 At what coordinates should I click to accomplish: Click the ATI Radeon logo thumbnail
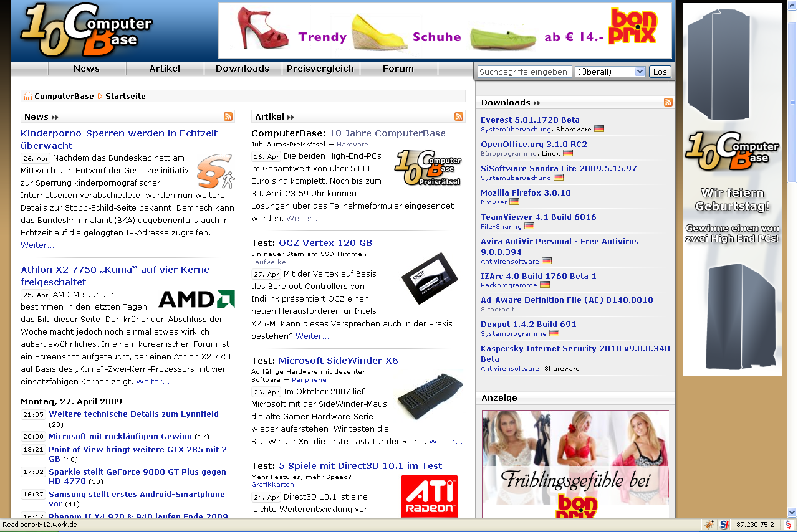tap(430, 496)
